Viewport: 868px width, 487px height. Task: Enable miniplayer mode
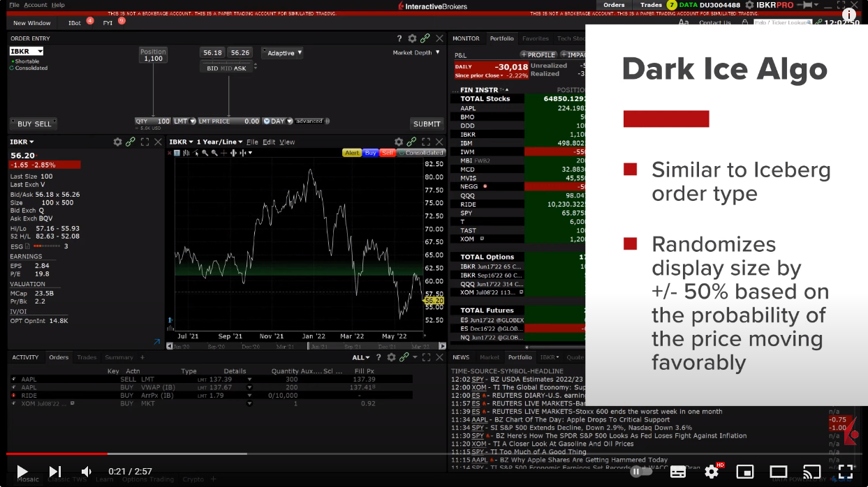pyautogui.click(x=745, y=472)
